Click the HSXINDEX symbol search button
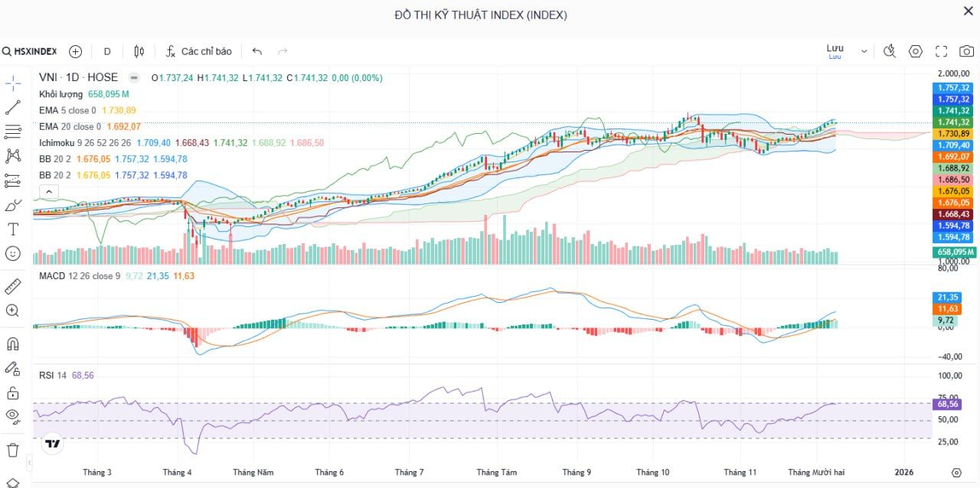Image resolution: width=980 pixels, height=488 pixels. pos(30,51)
